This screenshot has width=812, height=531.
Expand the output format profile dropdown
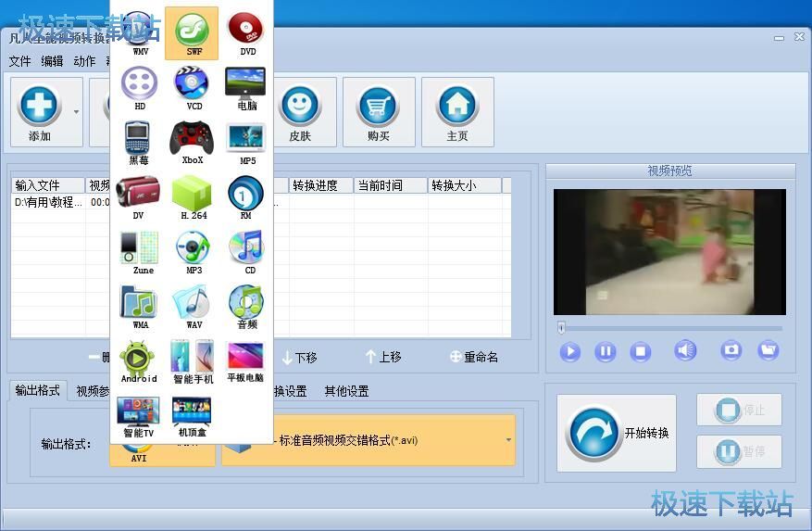(508, 440)
